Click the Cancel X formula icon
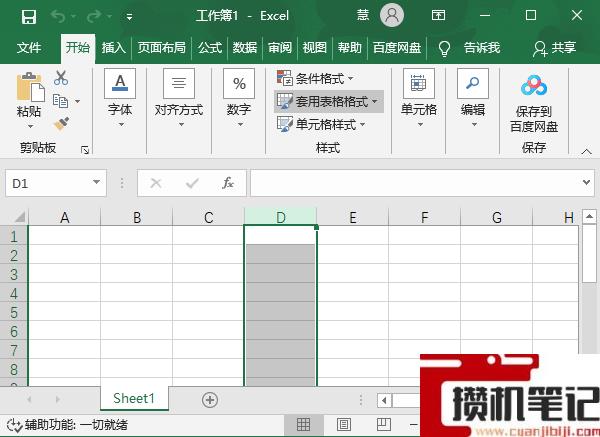Screen dimensions: 600x437 point(156,183)
